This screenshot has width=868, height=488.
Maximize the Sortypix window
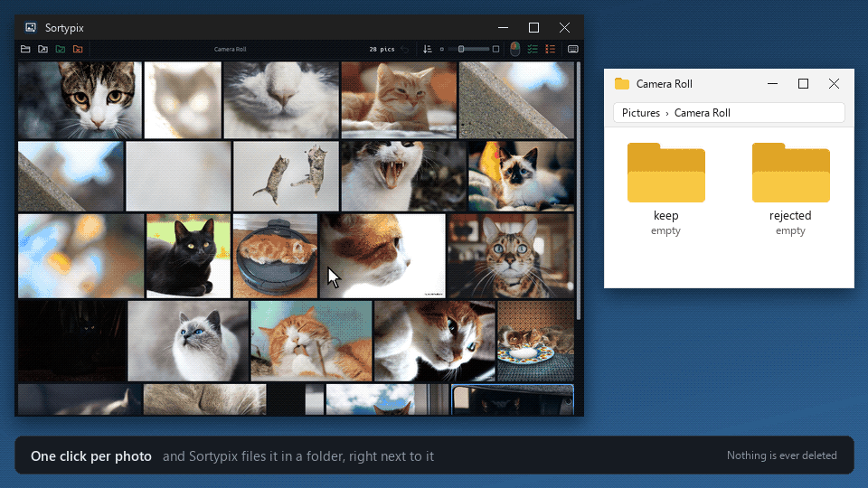[x=533, y=27]
